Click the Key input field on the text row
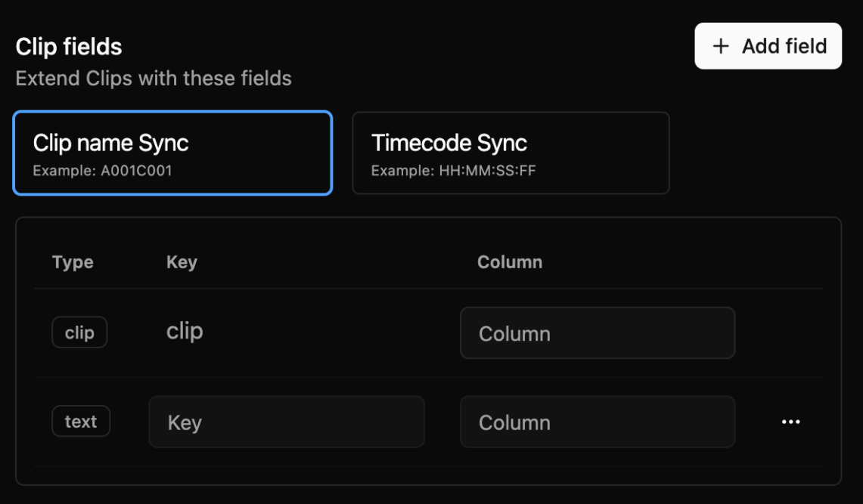This screenshot has width=863, height=504. 286,422
